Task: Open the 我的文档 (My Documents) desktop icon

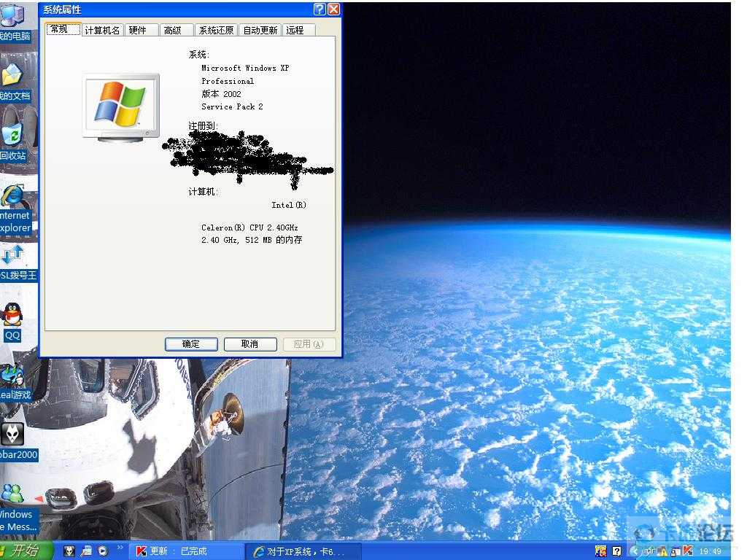Action: click(x=13, y=82)
